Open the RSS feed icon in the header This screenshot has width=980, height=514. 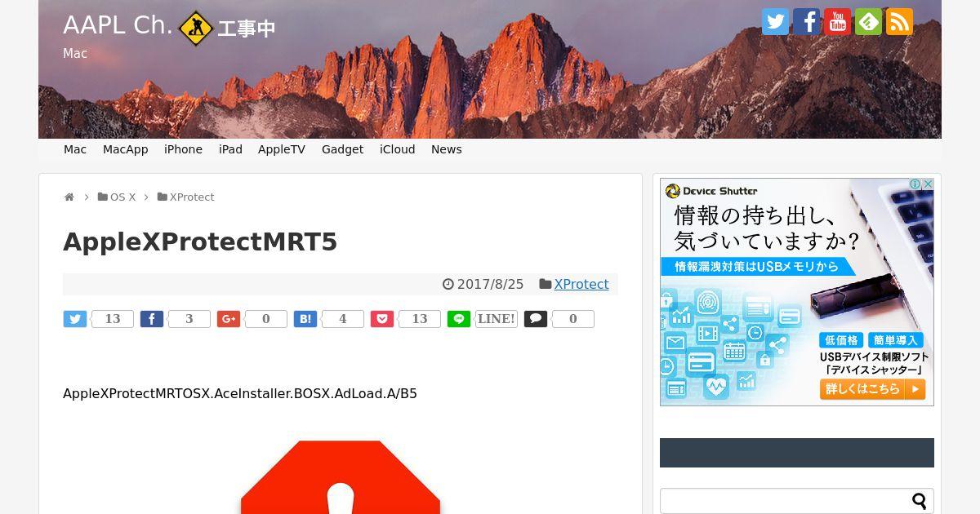point(899,22)
